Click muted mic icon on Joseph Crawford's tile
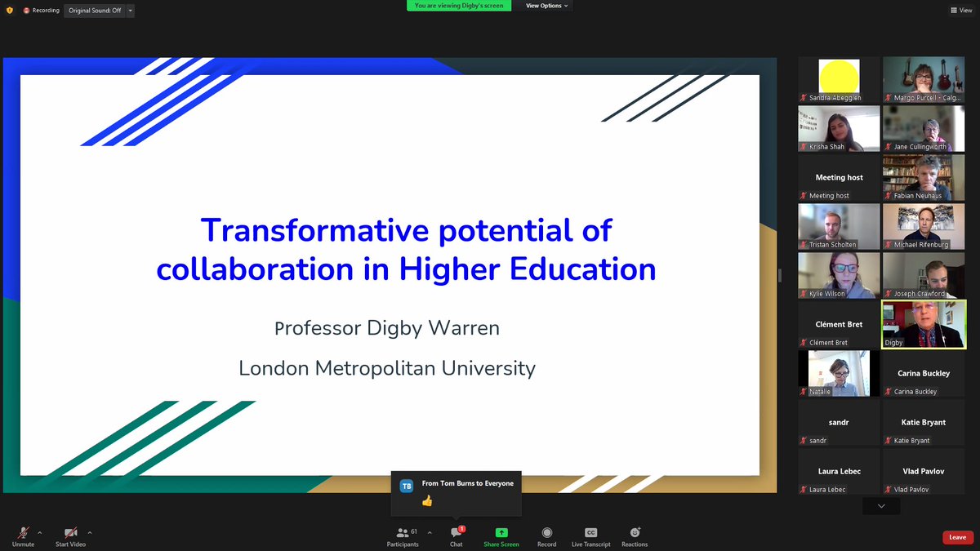 click(x=889, y=294)
